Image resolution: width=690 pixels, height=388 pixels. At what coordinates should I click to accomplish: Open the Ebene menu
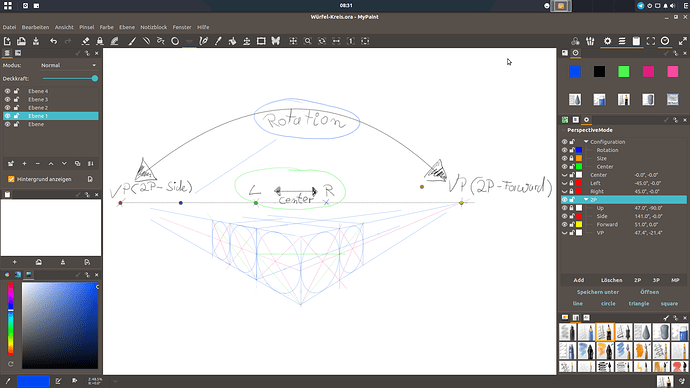pyautogui.click(x=127, y=27)
